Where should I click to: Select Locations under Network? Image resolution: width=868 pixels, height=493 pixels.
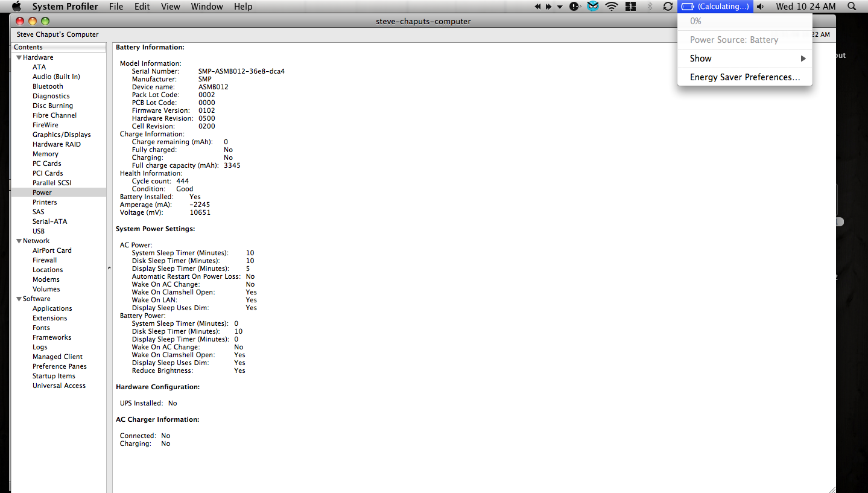pyautogui.click(x=48, y=270)
